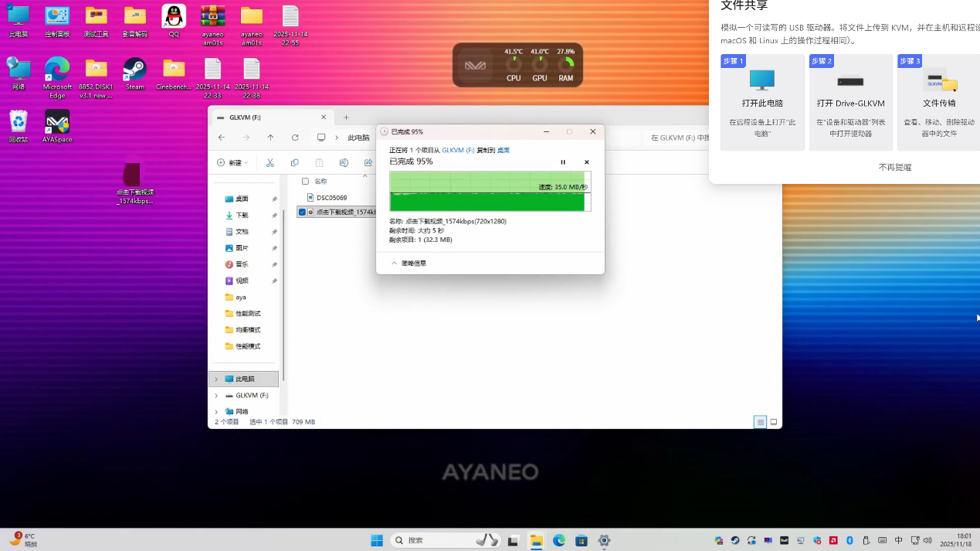Expand the GLKVM (F:) drive node
Viewport: 980px width, 551px height.
tap(216, 396)
